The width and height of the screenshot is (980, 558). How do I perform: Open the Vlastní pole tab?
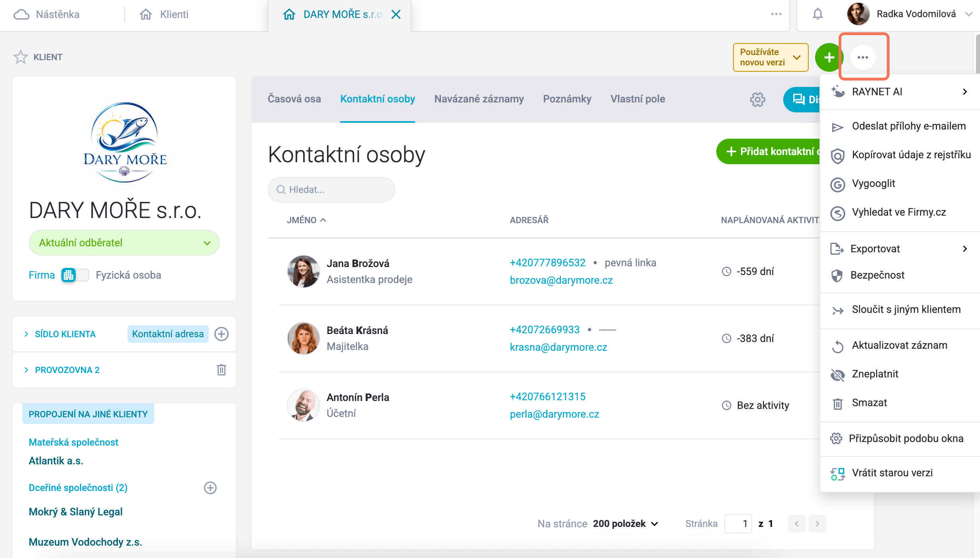click(638, 99)
